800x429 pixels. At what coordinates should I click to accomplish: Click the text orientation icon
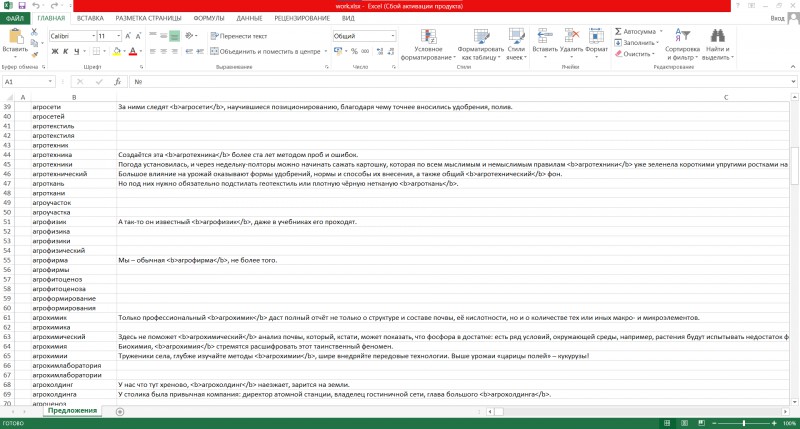tap(189, 36)
